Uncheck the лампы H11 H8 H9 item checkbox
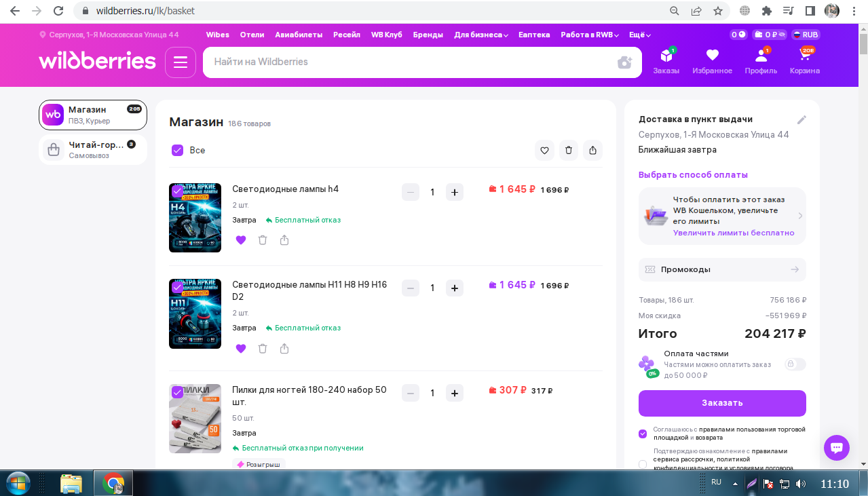 coord(177,287)
